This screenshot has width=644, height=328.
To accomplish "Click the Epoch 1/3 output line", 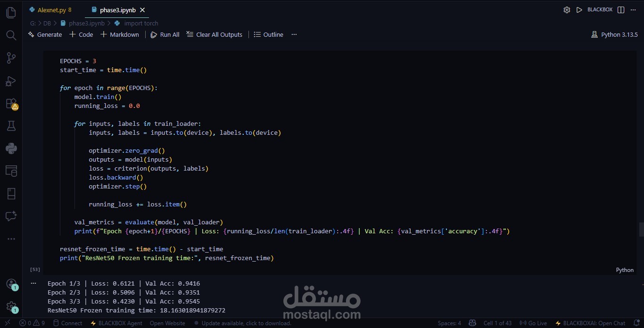I will pos(124,283).
